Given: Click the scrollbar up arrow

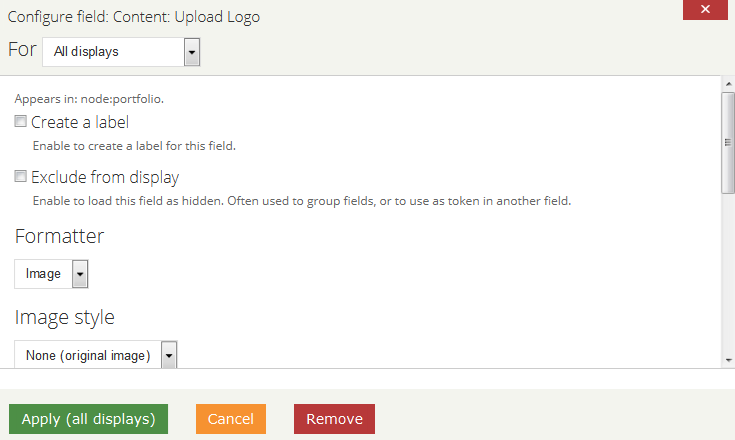Looking at the screenshot, I should point(728,84).
